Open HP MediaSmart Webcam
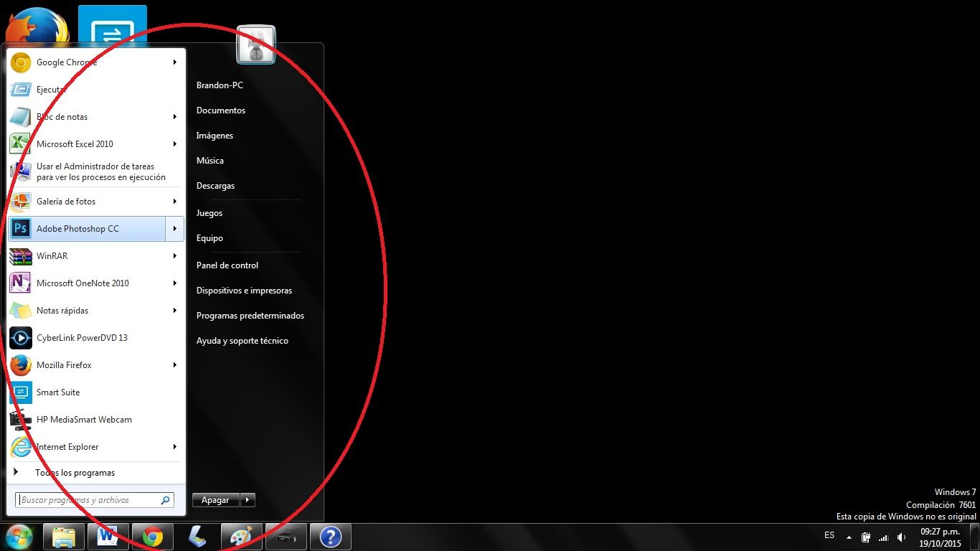This screenshot has height=551, width=980. pyautogui.click(x=96, y=420)
